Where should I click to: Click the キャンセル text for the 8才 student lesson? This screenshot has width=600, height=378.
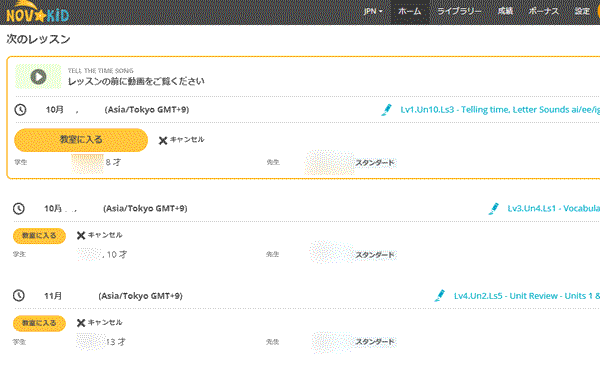(x=187, y=140)
